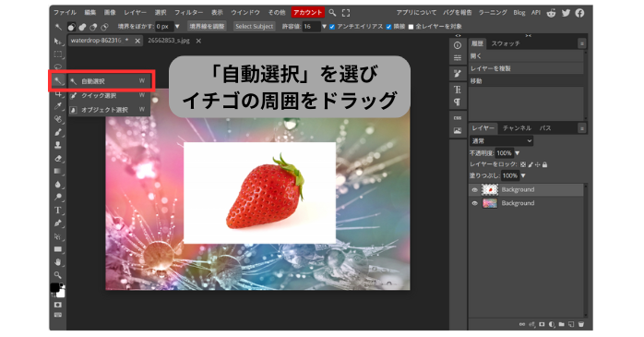Viewport: 644px width, 337px height.
Task: Select the Gradient tool
Action: 58,172
